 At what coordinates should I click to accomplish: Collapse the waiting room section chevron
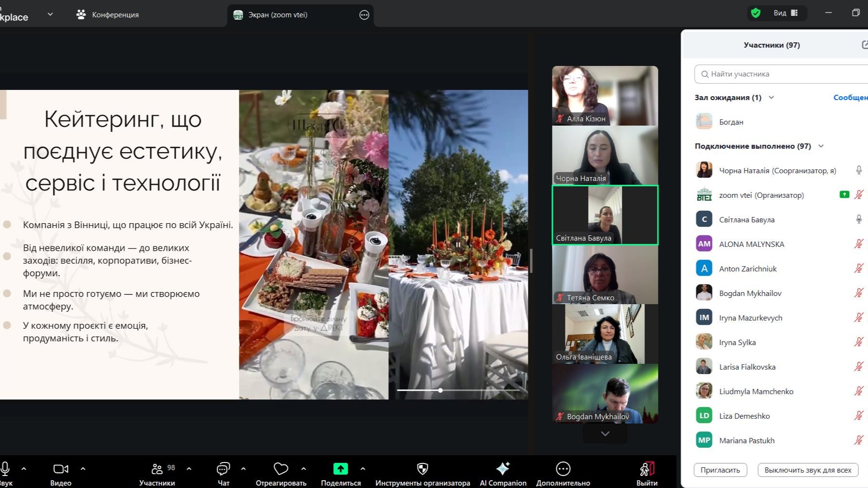tap(771, 98)
